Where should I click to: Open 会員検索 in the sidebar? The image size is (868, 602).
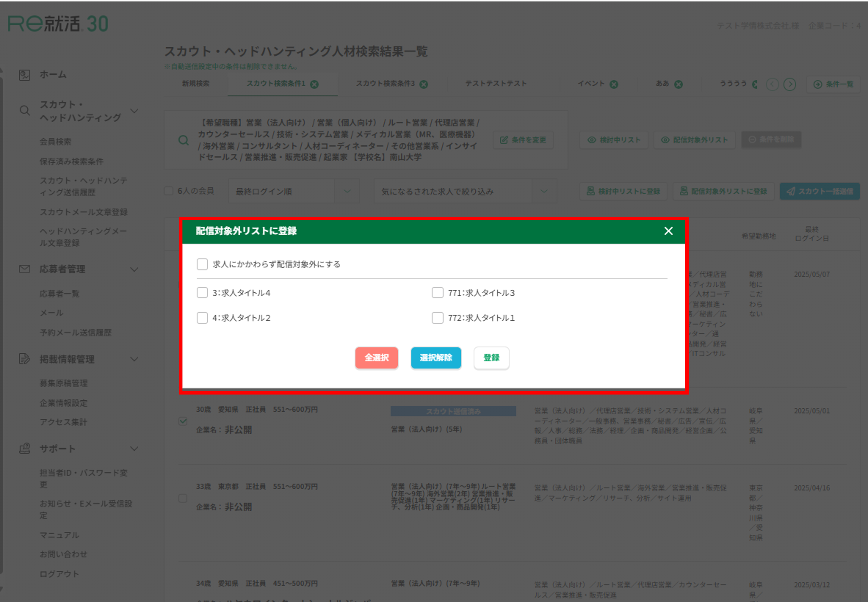coord(55,142)
